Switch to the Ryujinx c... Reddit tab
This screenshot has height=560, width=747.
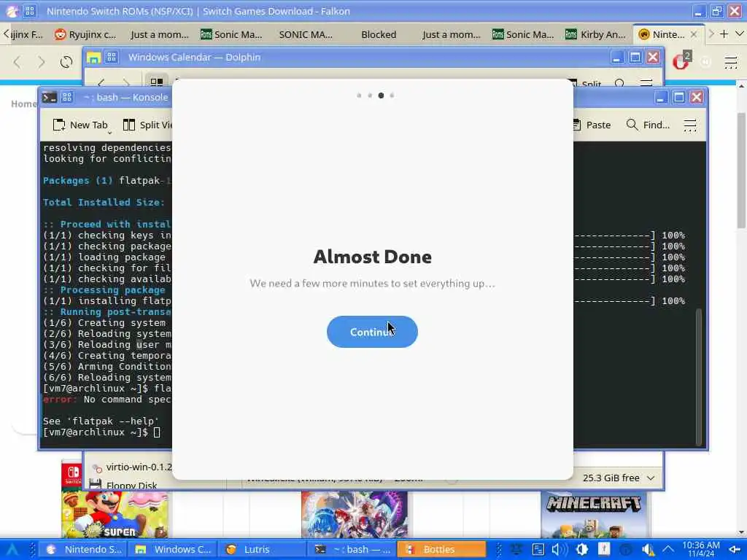point(86,34)
